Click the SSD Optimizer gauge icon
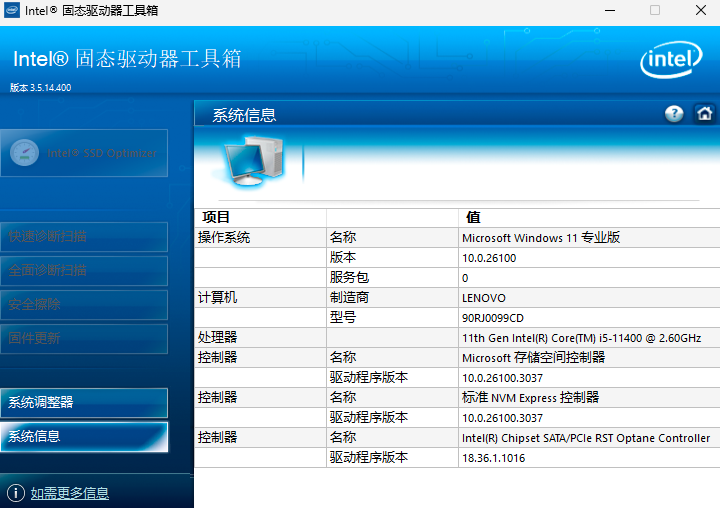This screenshot has width=720, height=508. (x=24, y=152)
